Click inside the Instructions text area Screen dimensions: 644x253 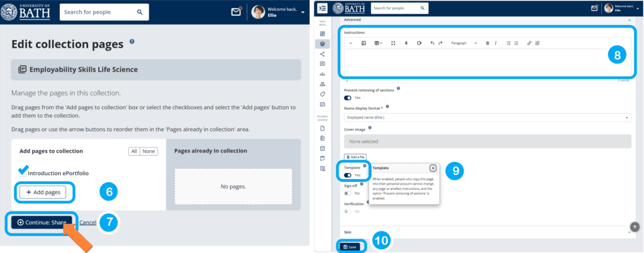tap(487, 62)
